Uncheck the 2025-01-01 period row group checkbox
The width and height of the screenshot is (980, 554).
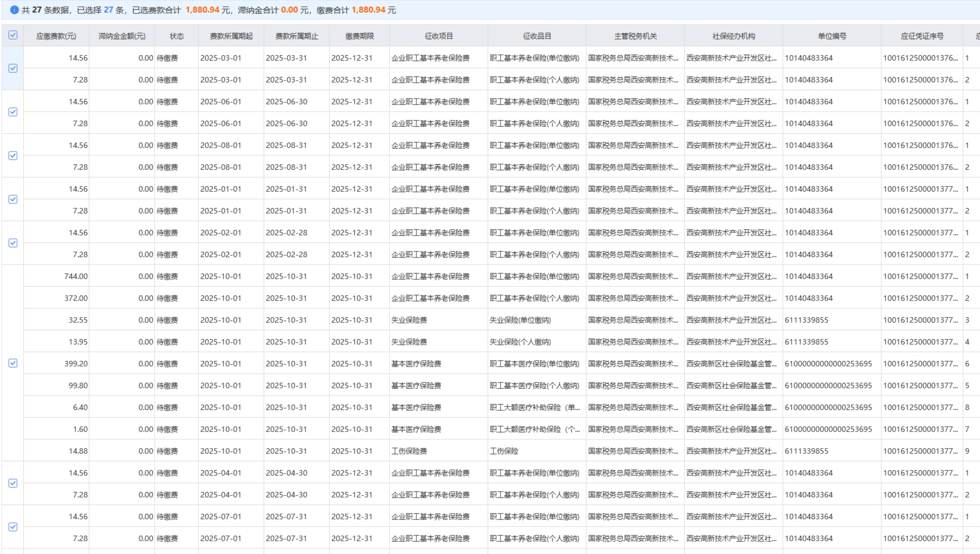tap(13, 199)
